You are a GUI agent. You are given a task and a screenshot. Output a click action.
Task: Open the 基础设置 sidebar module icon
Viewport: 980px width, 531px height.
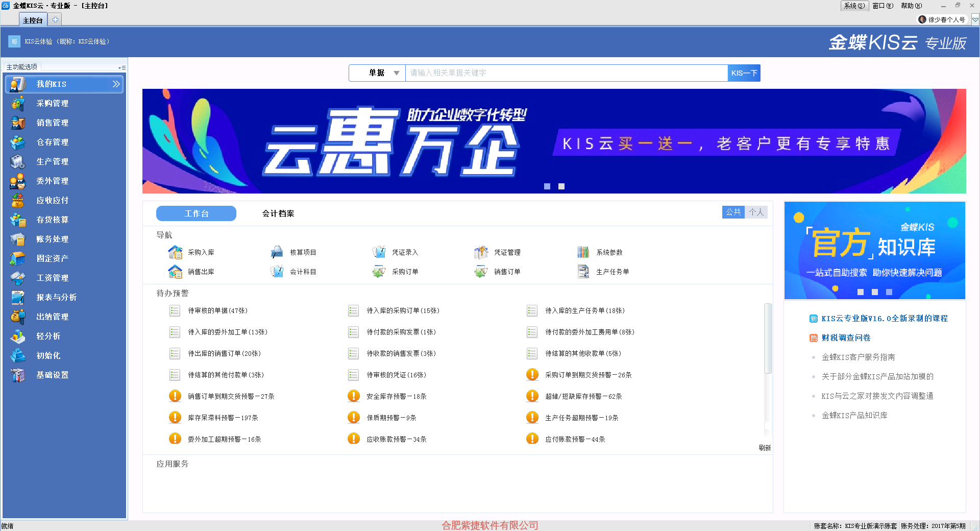[x=18, y=375]
